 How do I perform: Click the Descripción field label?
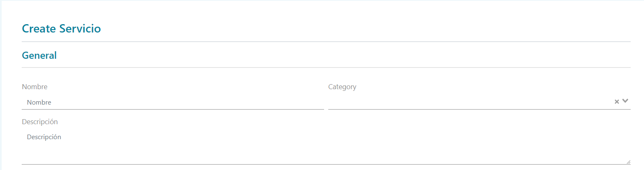tap(40, 122)
